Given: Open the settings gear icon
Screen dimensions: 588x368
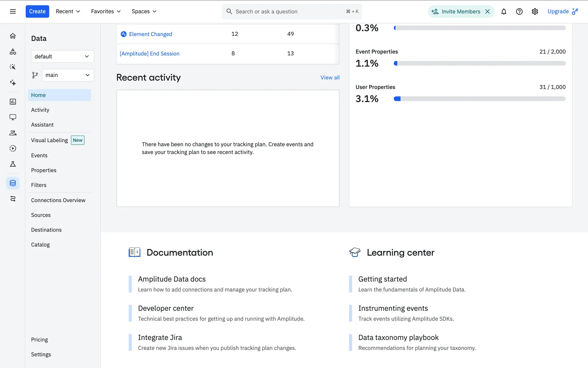Looking at the screenshot, I should 535,11.
